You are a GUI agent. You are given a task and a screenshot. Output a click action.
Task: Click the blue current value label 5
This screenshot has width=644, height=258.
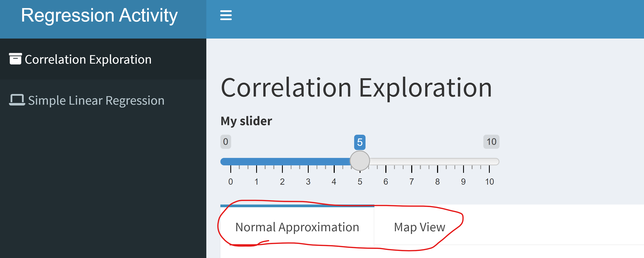tap(360, 142)
